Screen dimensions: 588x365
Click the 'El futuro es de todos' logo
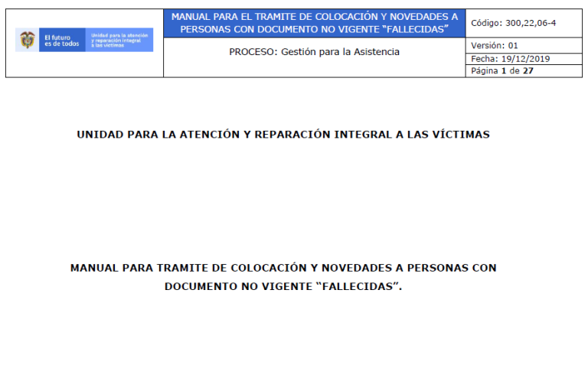point(62,40)
